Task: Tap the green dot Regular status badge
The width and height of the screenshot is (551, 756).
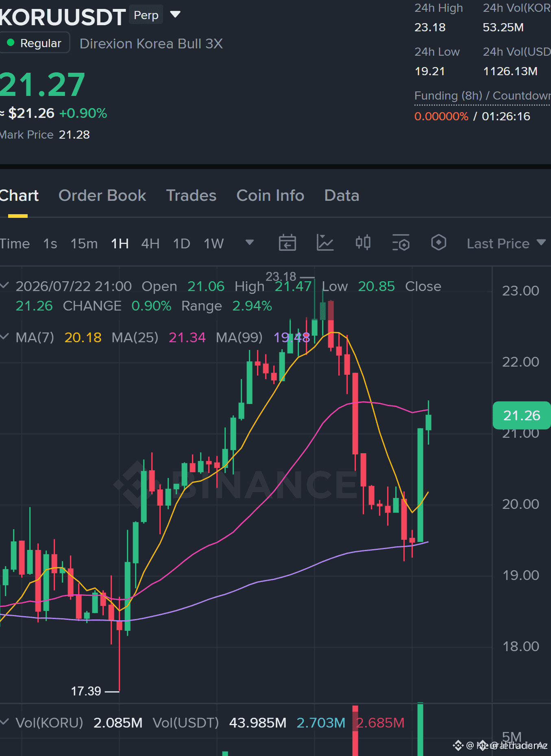Action: coord(35,43)
